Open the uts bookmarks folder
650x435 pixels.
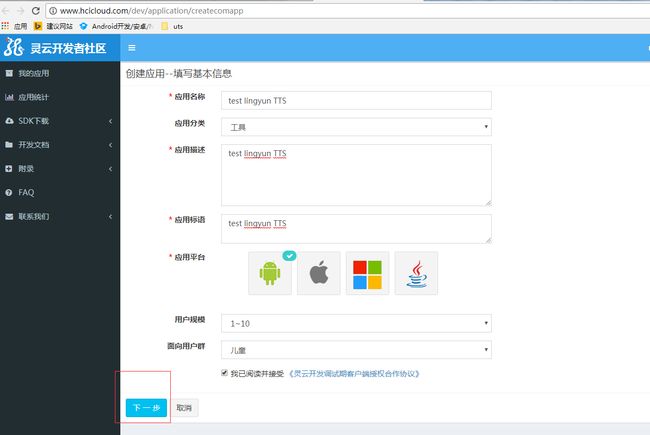tap(172, 26)
